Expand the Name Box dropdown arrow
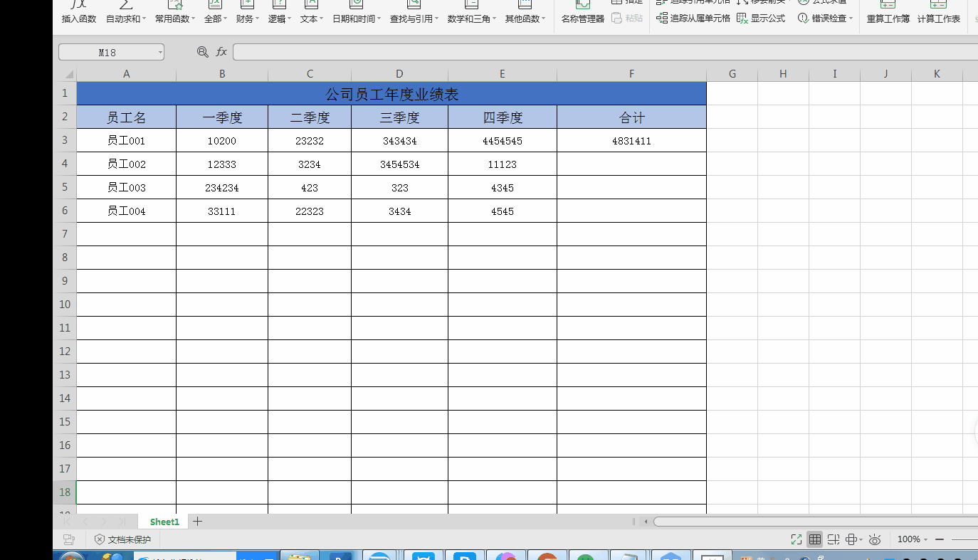Screen dimensions: 978x560 pos(159,52)
